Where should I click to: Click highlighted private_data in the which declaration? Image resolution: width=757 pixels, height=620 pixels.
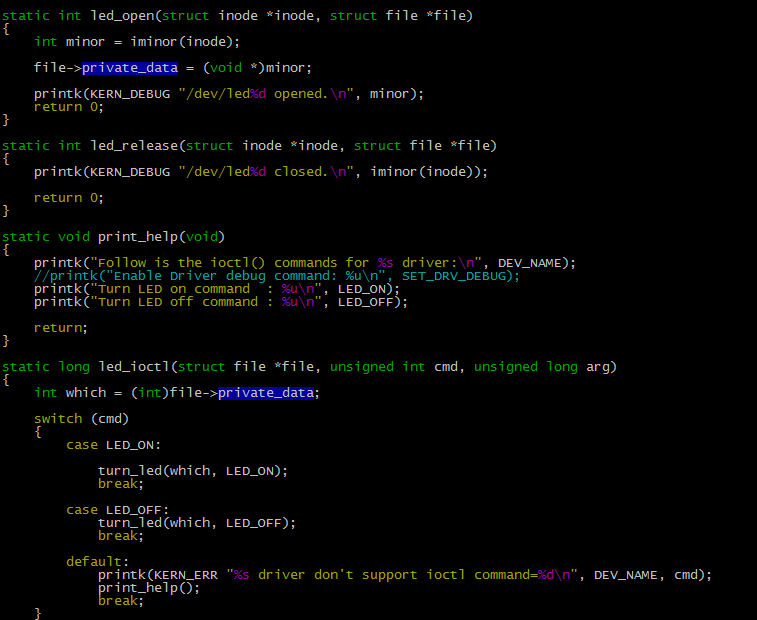[x=266, y=393]
